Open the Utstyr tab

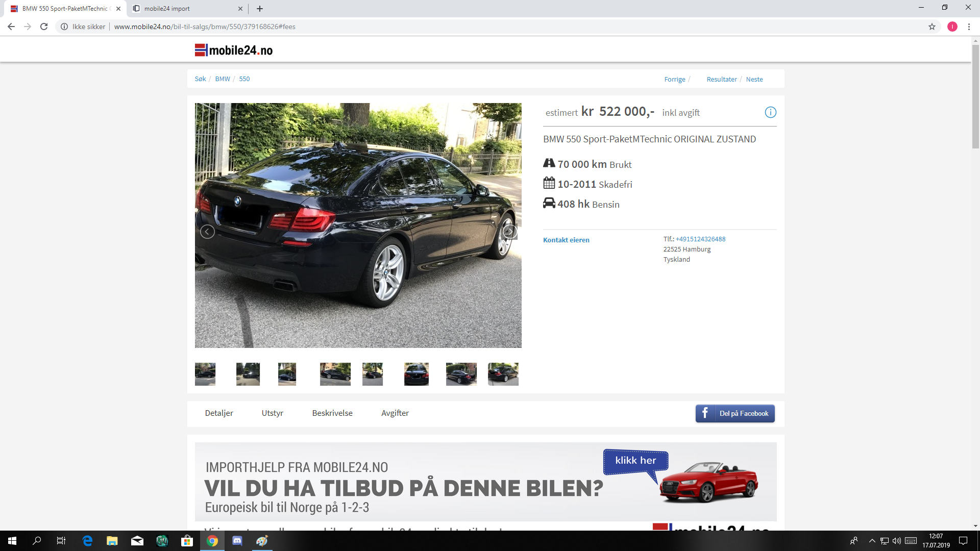coord(273,413)
